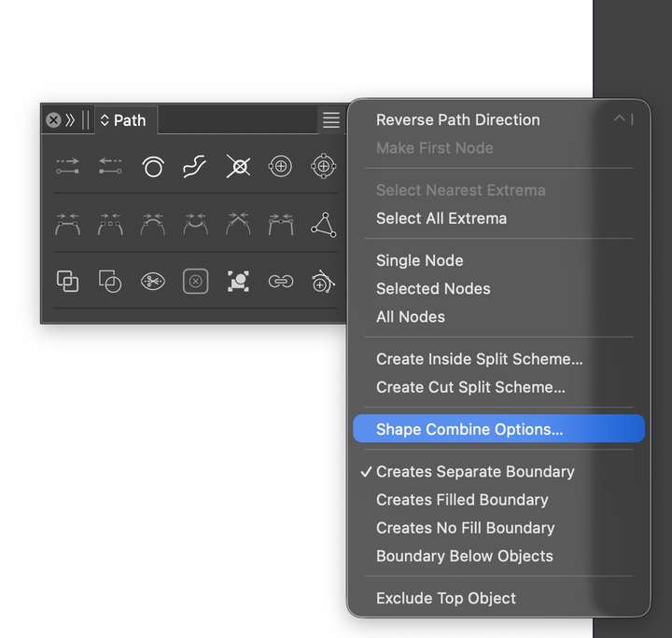Viewport: 672px width, 638px height.
Task: Click the crossed-out circle icon
Action: pos(238,167)
